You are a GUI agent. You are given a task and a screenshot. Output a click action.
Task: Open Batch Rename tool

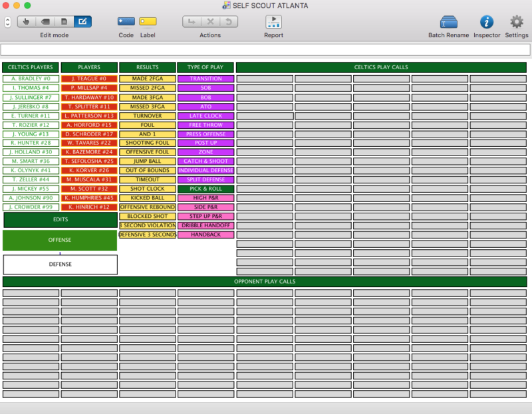(x=448, y=22)
